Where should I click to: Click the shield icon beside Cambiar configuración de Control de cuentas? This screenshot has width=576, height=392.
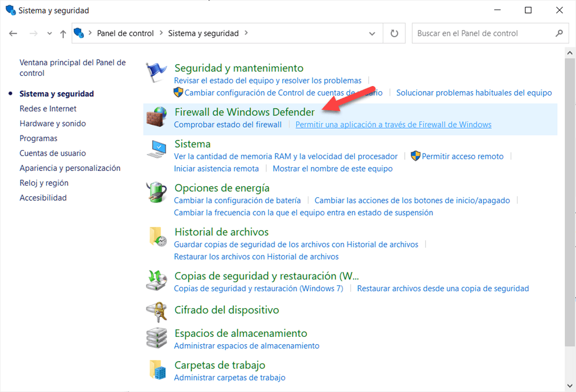tap(178, 92)
